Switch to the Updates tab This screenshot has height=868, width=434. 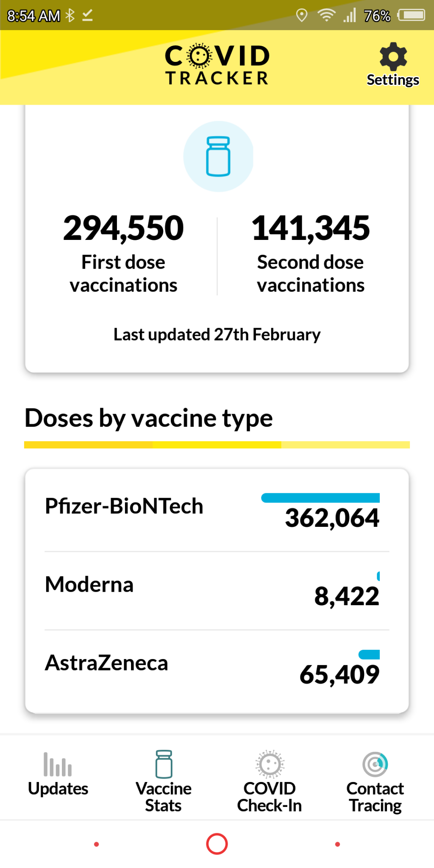click(58, 788)
